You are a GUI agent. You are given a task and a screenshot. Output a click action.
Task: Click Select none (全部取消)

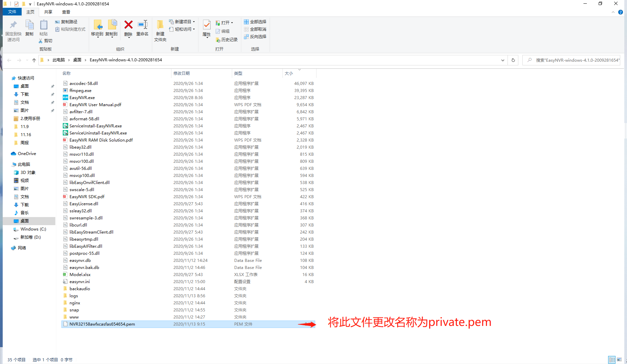[255, 29]
